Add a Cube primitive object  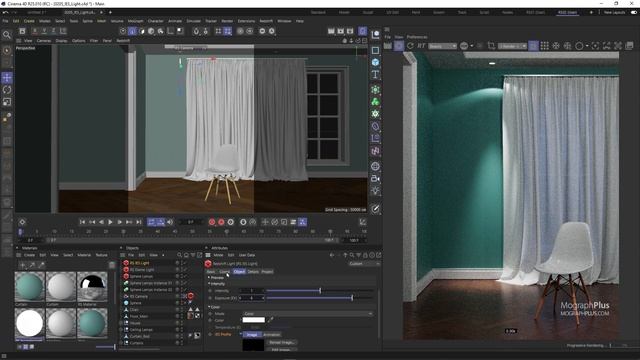[x=376, y=62]
